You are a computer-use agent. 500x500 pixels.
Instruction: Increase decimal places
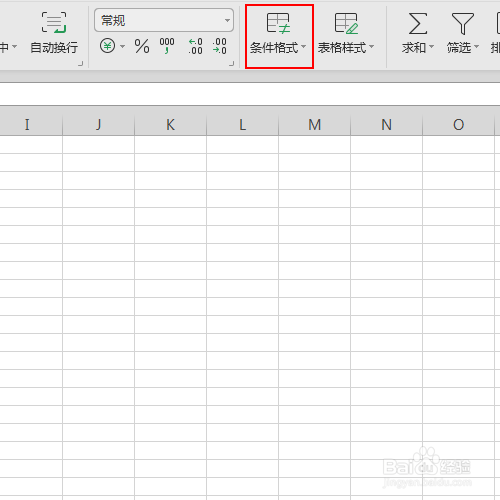[195, 46]
